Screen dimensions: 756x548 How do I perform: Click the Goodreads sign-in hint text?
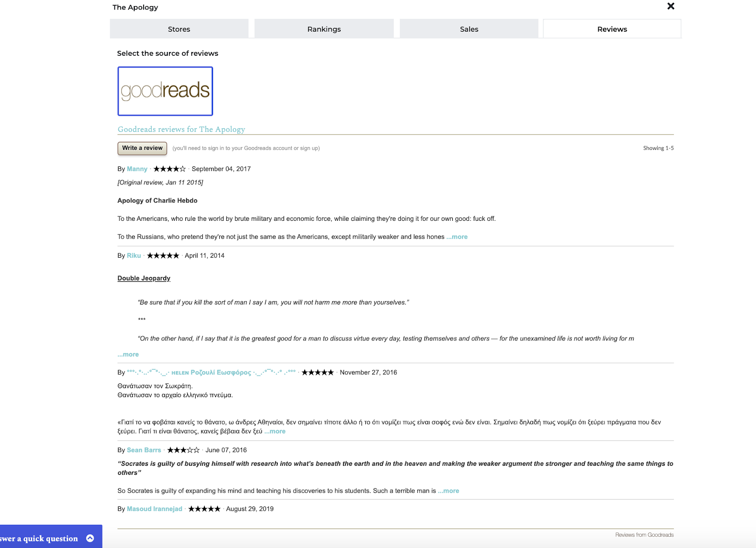[246, 148]
